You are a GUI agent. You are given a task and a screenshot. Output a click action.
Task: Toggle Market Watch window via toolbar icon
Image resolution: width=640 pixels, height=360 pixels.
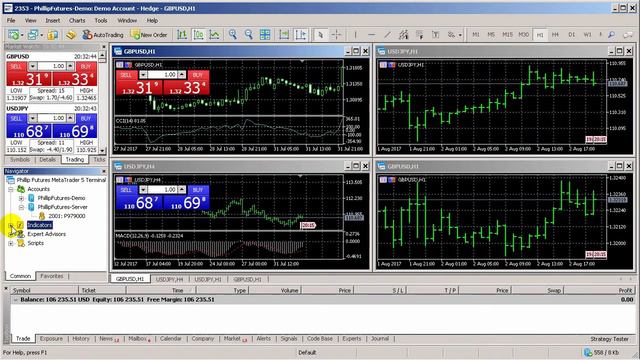tap(53, 35)
